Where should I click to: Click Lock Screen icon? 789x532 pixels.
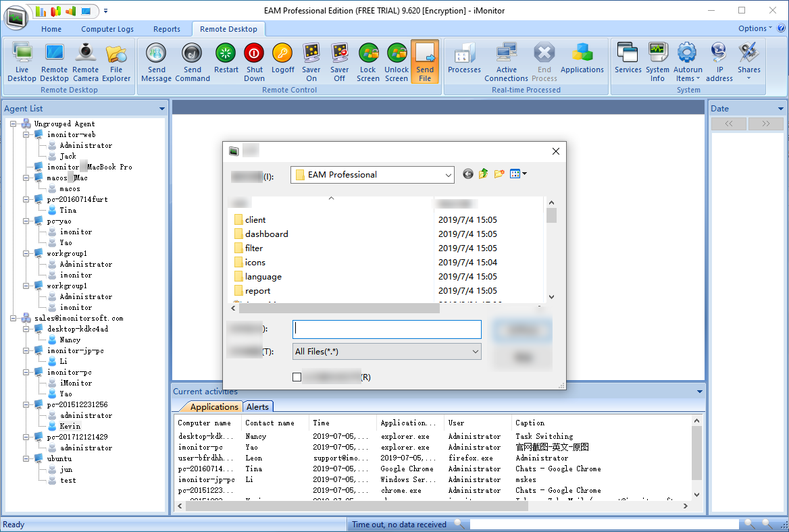click(368, 62)
